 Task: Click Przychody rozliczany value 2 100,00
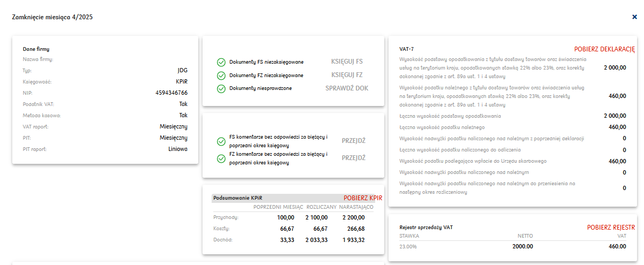(315, 217)
